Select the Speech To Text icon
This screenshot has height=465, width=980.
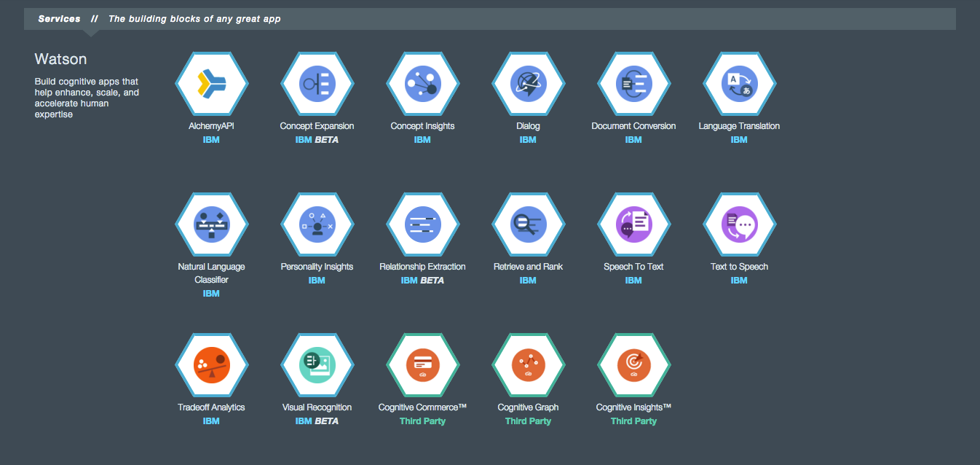pyautogui.click(x=633, y=224)
